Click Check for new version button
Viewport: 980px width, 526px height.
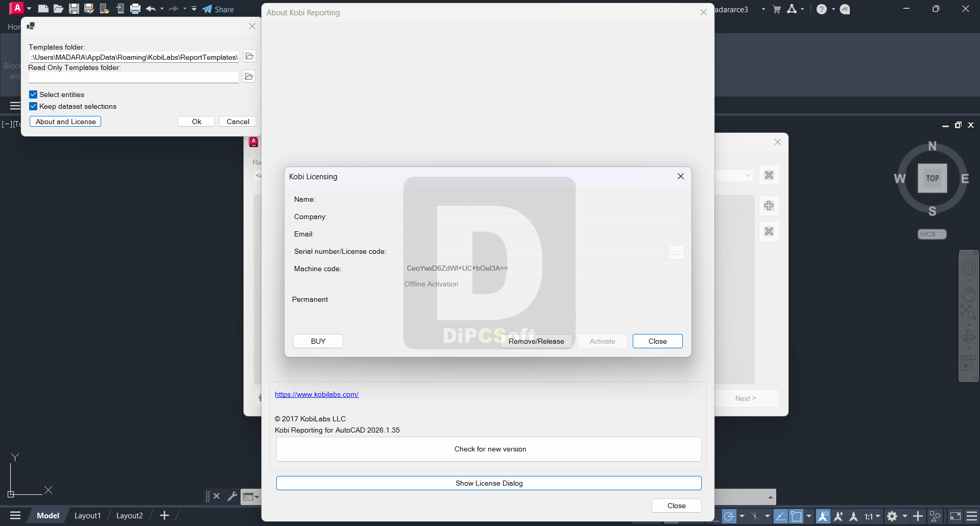point(489,449)
